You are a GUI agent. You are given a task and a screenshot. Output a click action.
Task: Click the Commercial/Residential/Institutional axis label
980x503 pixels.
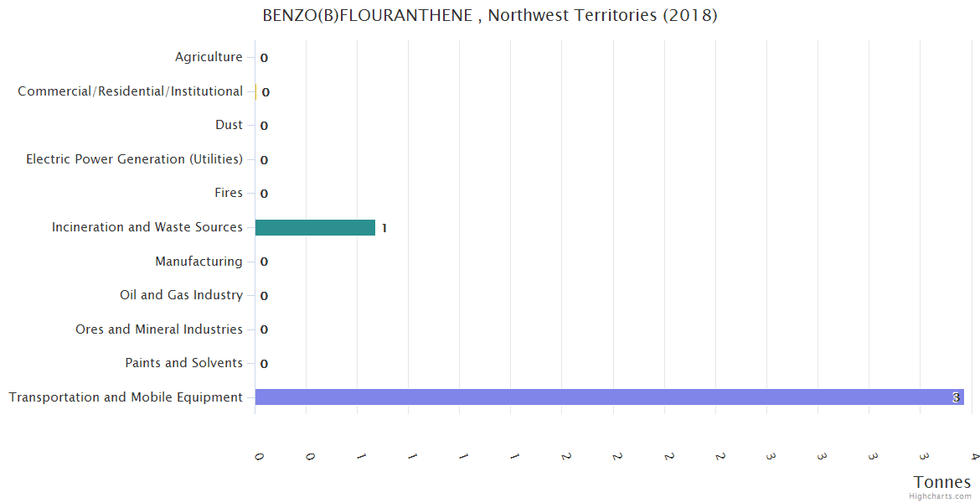click(x=130, y=91)
